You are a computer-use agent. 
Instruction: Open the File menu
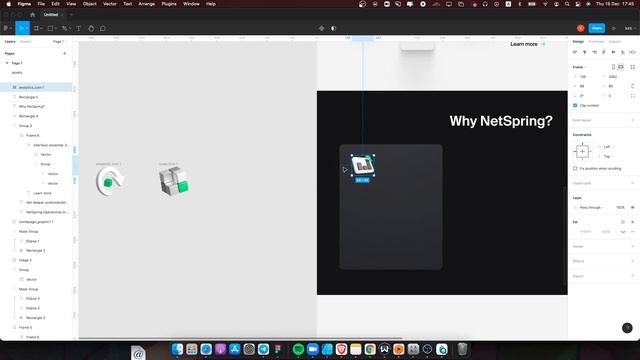pyautogui.click(x=41, y=4)
